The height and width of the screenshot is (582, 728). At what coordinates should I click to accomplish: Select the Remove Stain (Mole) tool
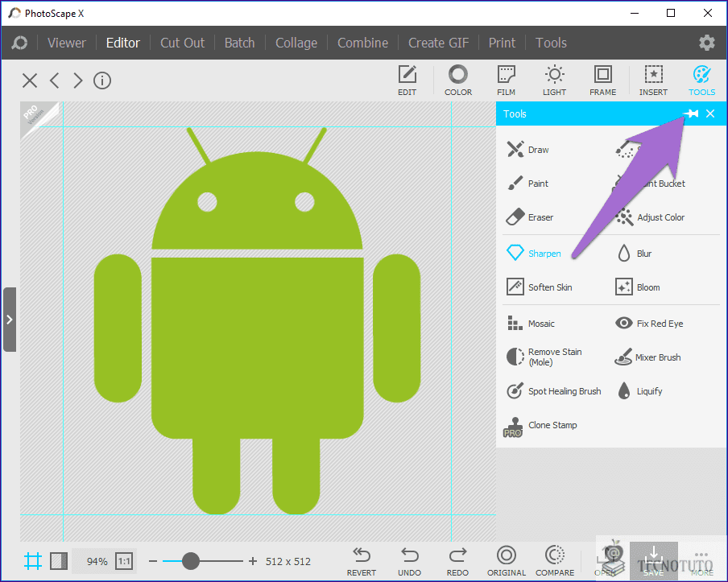point(544,357)
